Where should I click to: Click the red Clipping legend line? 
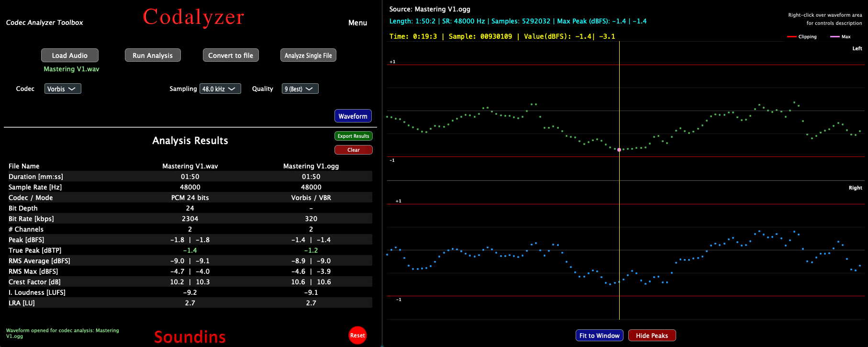pyautogui.click(x=792, y=37)
